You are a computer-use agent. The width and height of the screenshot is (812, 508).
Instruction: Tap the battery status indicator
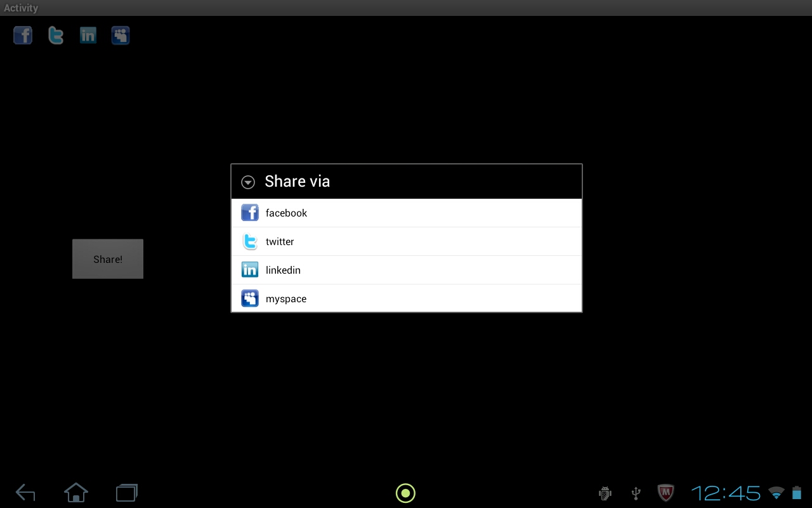[x=797, y=493]
